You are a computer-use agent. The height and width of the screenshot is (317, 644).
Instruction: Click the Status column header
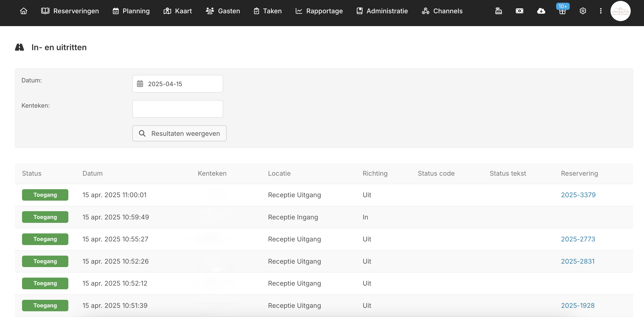coord(32,173)
